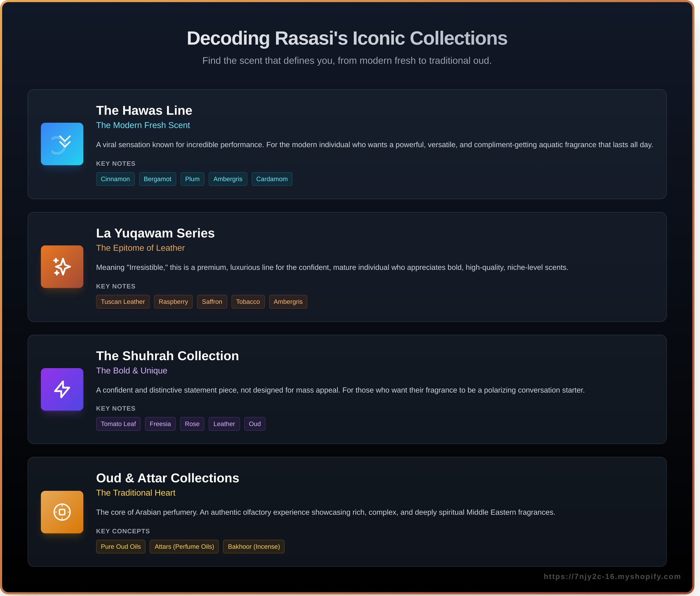Select the Tuscan Leather tag
700x596 pixels.
[x=123, y=302]
